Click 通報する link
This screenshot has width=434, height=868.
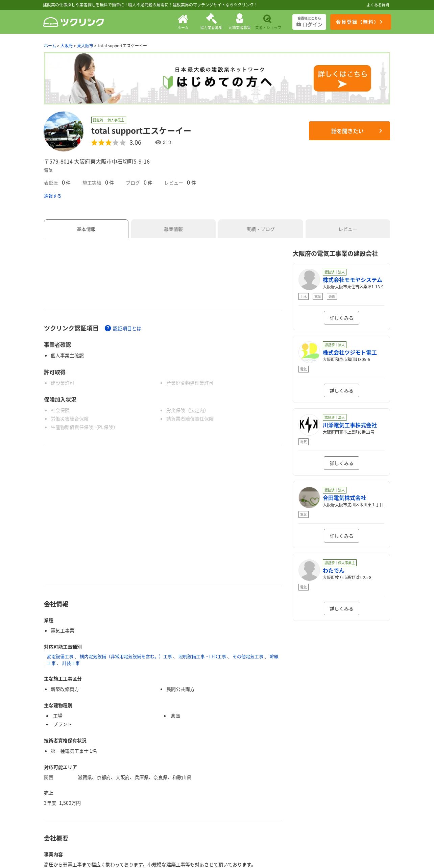click(x=52, y=196)
